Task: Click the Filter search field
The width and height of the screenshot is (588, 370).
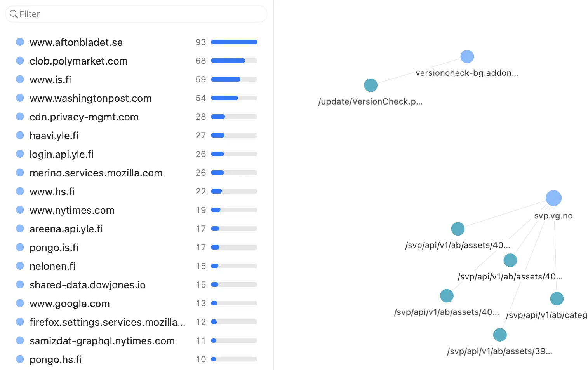Action: (x=136, y=14)
